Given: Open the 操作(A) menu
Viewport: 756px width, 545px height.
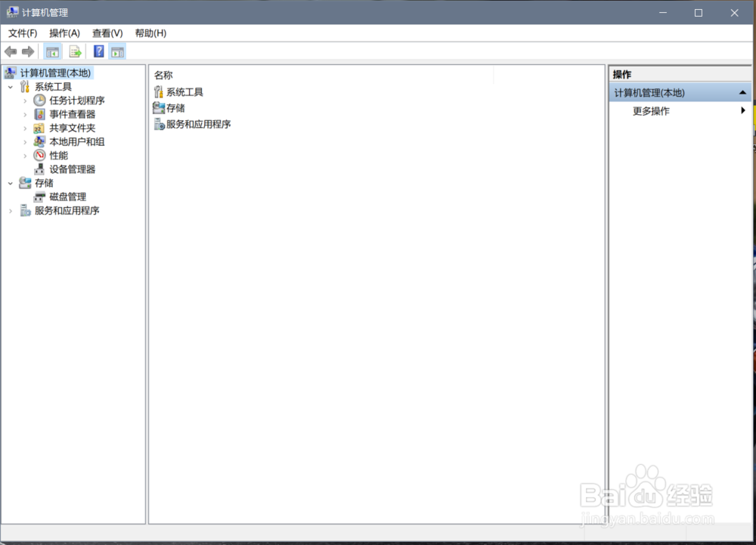Looking at the screenshot, I should [64, 33].
